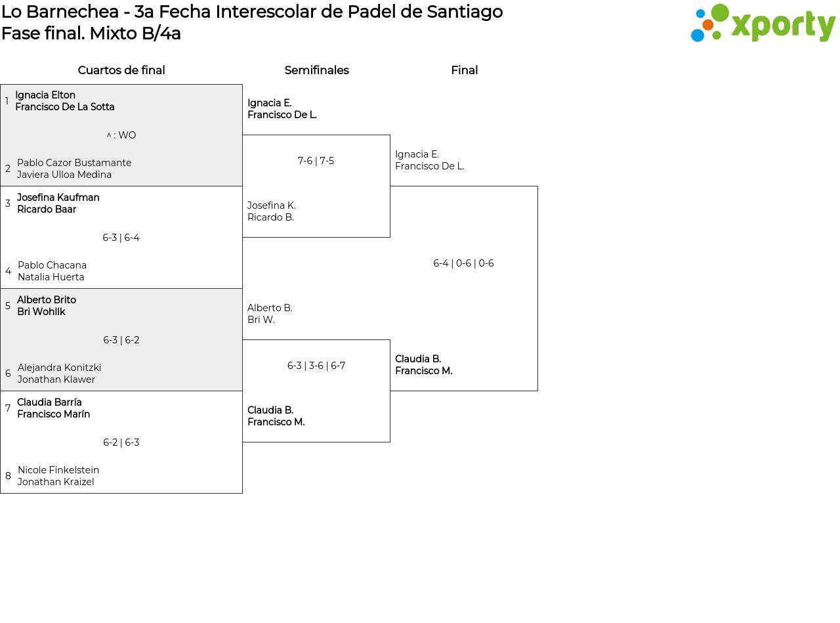
Task: Click the Ignacia Elton quarterfinal team
Action: (x=65, y=101)
